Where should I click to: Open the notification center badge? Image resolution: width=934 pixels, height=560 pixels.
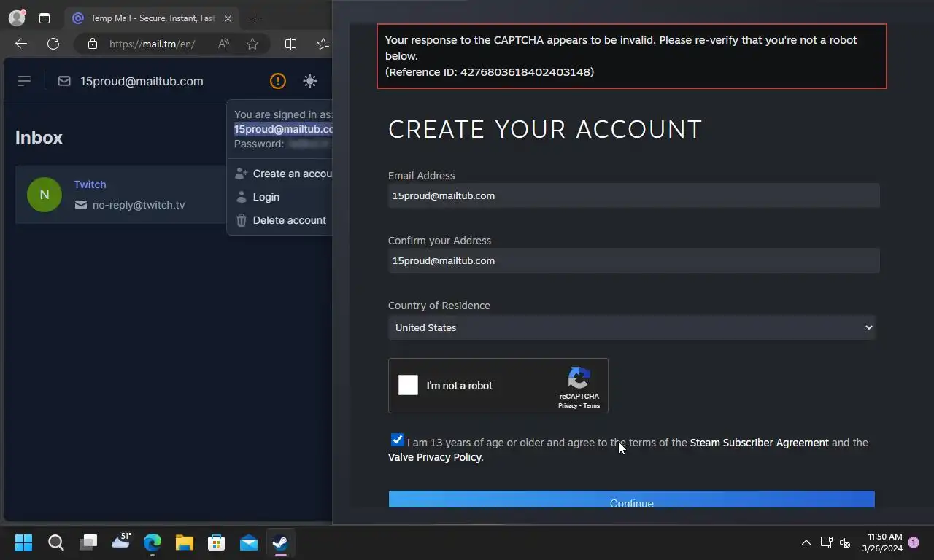[x=913, y=542]
